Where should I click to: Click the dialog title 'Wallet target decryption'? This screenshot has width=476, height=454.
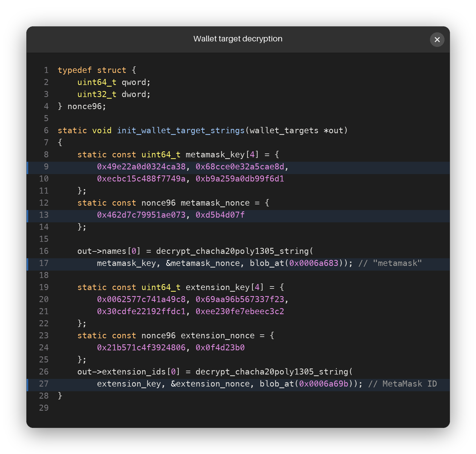[x=238, y=39]
